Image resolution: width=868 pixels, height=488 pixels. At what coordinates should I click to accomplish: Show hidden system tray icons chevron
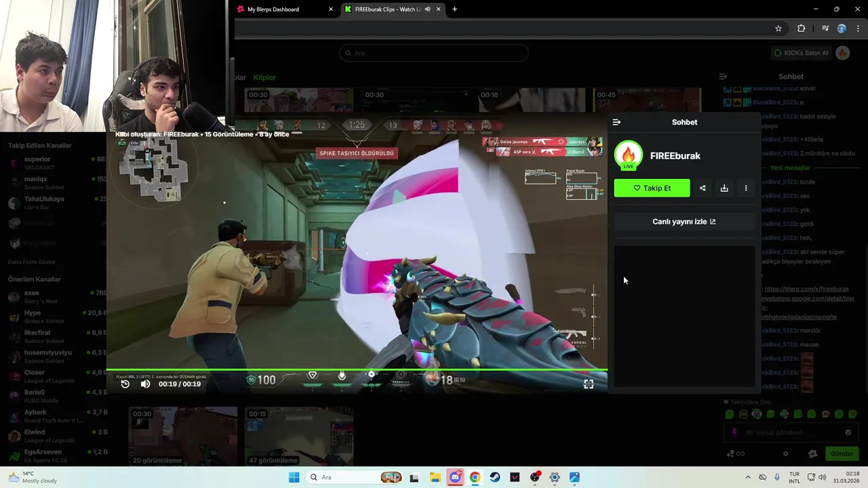point(748,477)
